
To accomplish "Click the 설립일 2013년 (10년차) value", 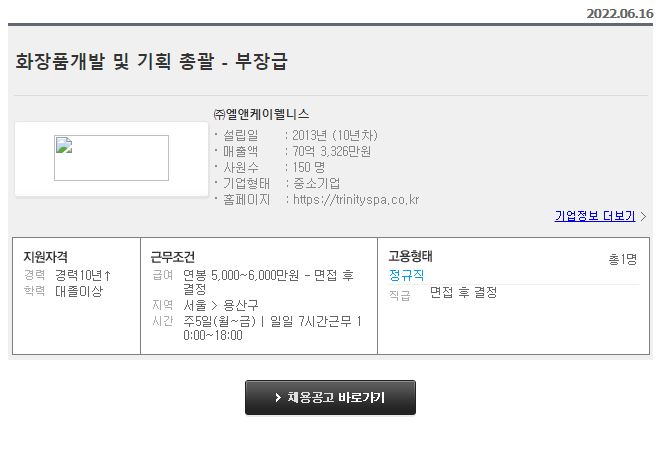I will [x=335, y=135].
